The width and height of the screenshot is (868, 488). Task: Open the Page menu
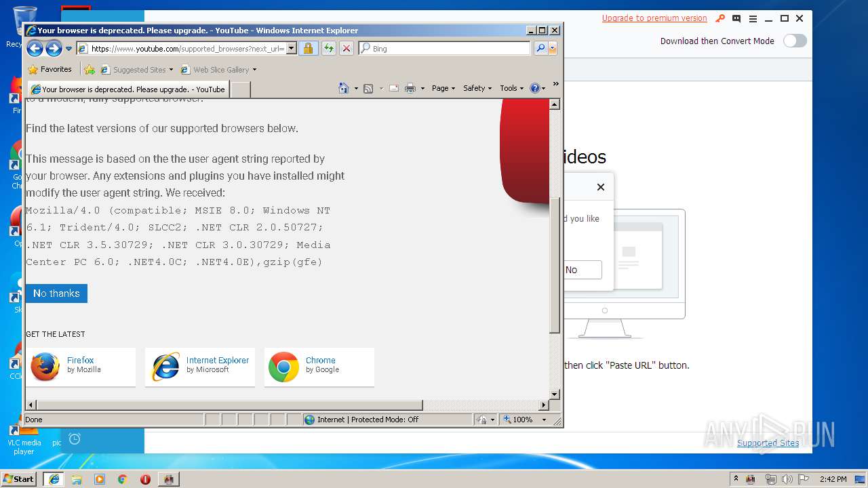(x=443, y=88)
